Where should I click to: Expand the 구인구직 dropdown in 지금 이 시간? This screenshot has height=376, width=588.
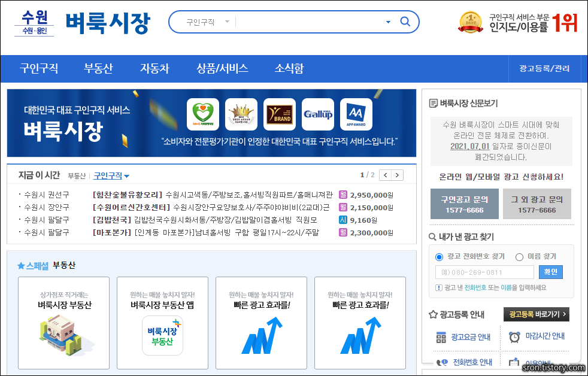click(111, 175)
